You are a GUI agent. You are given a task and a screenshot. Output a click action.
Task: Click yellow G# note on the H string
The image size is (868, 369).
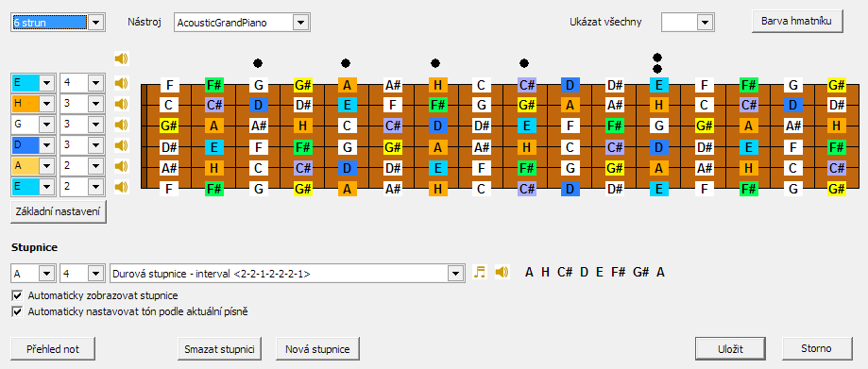tap(527, 105)
